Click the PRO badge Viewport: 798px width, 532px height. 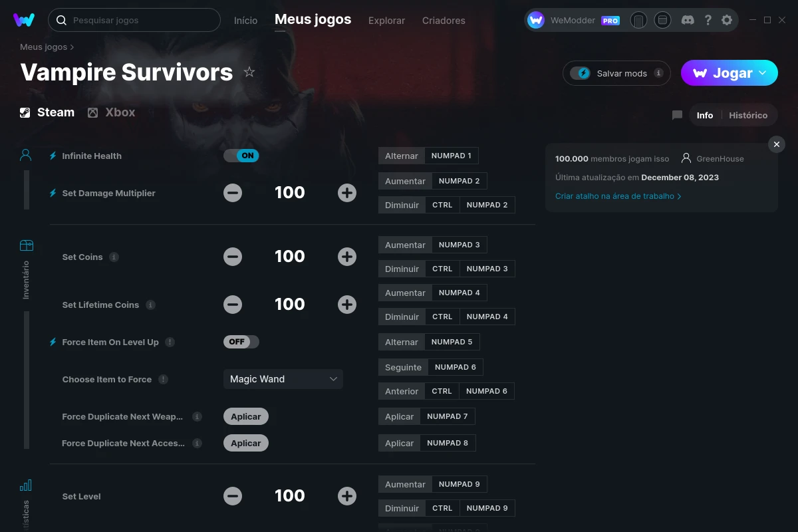(x=610, y=21)
